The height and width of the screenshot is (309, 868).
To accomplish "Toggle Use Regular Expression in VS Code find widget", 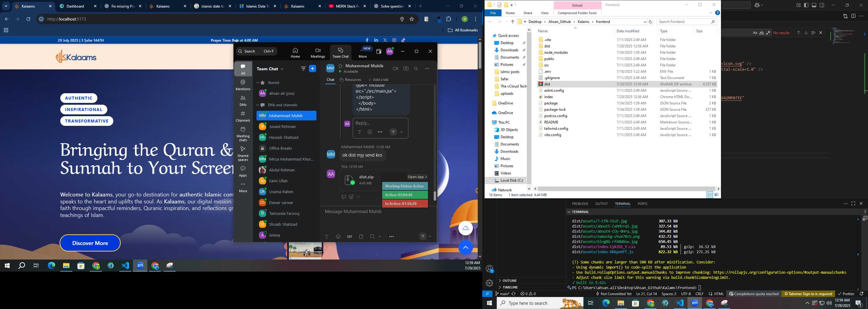I will 768,33.
